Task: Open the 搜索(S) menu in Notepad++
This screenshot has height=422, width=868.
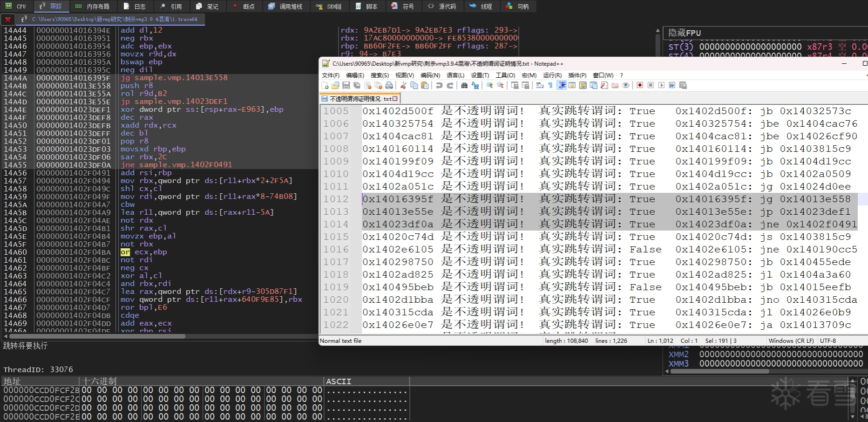Action: (379, 75)
